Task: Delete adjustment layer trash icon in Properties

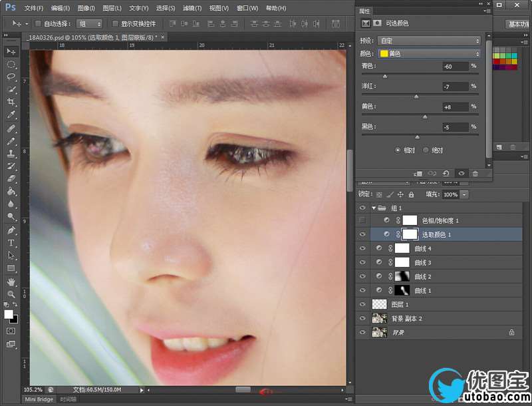Action: point(475,174)
